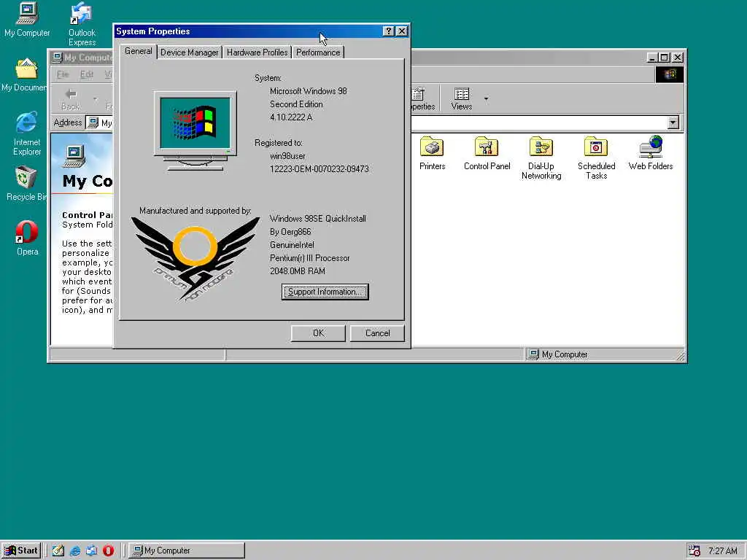Click the help question mark in System Properties
Image resolution: width=747 pixels, height=560 pixels.
pos(388,31)
